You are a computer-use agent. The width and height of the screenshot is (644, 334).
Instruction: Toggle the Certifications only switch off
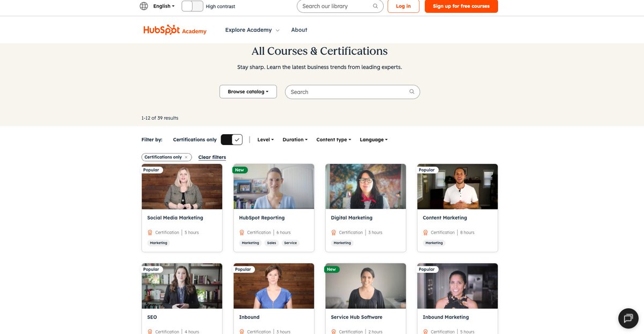[x=232, y=140]
